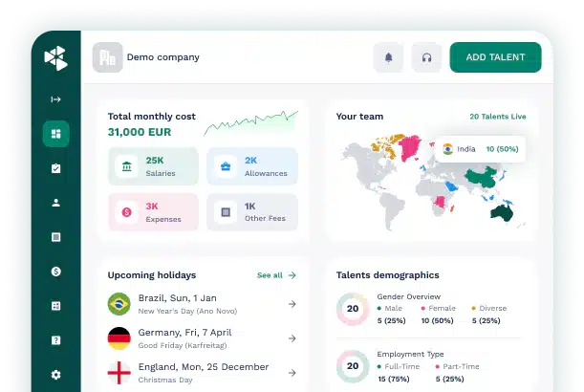Open the settings gear in sidebar
The height and width of the screenshot is (392, 584).
55,375
